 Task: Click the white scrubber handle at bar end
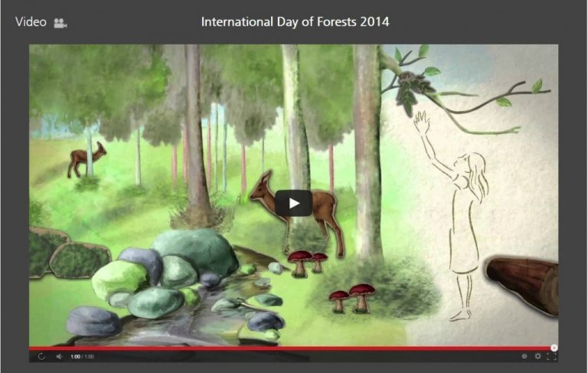pyautogui.click(x=554, y=348)
